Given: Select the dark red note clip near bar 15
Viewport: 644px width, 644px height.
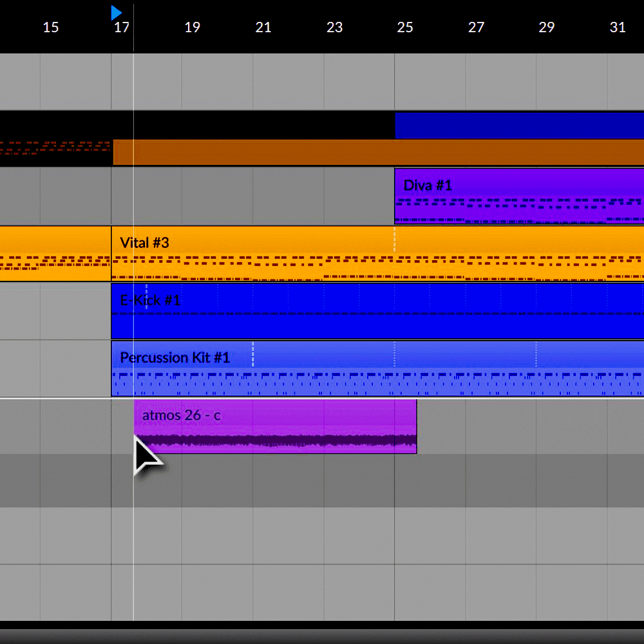Looking at the screenshot, I should [x=55, y=149].
